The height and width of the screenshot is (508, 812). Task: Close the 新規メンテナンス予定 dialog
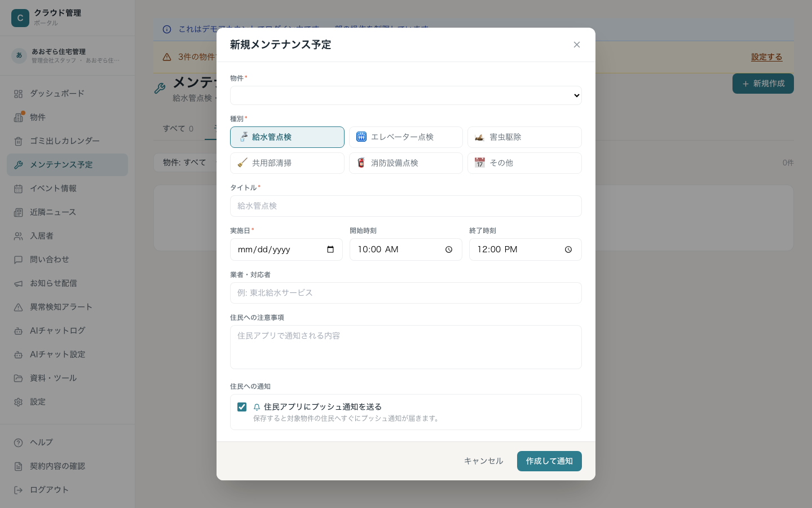pyautogui.click(x=576, y=45)
